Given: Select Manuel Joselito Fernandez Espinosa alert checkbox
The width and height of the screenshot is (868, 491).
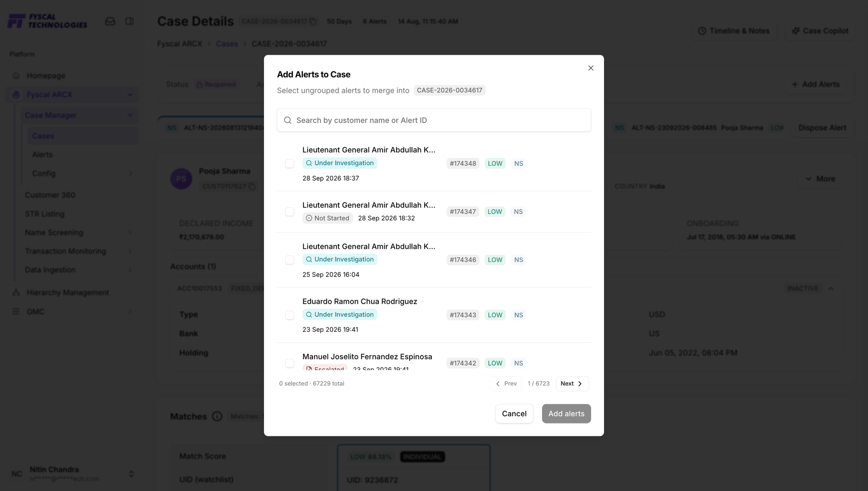Looking at the screenshot, I should 290,363.
